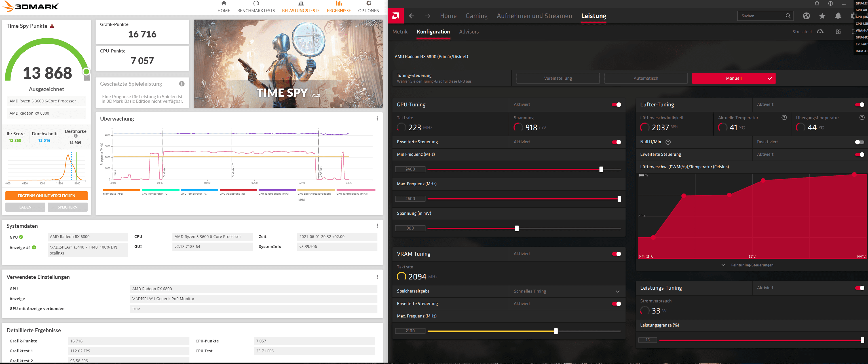Click the bug report icon
The width and height of the screenshot is (868, 364).
817,4
